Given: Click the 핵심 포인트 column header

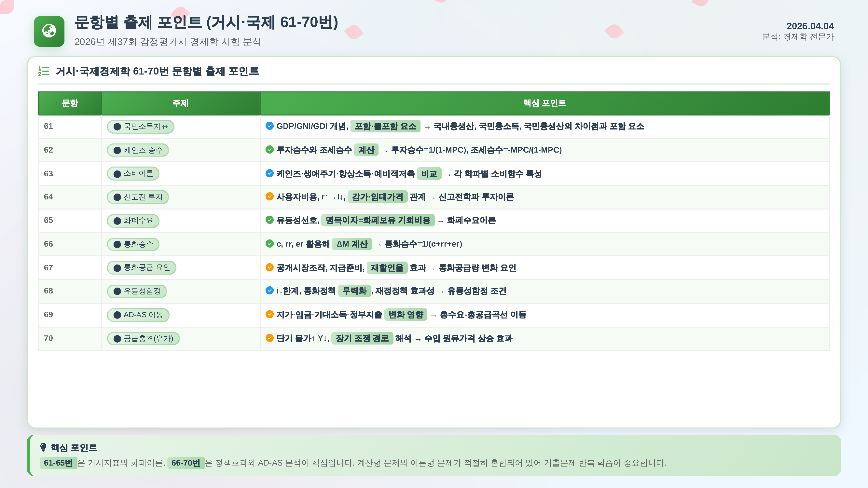Looking at the screenshot, I should [544, 103].
